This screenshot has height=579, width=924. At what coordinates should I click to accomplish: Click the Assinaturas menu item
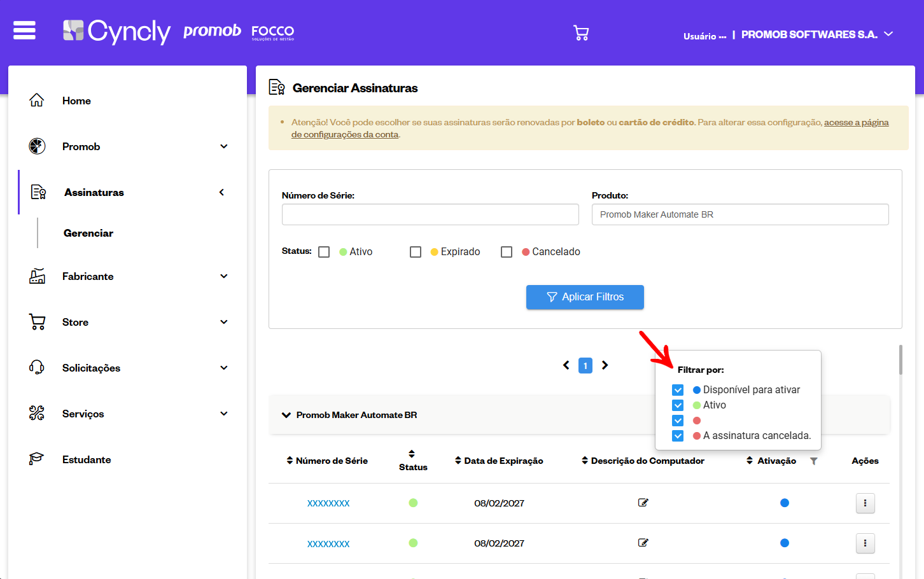tap(94, 192)
